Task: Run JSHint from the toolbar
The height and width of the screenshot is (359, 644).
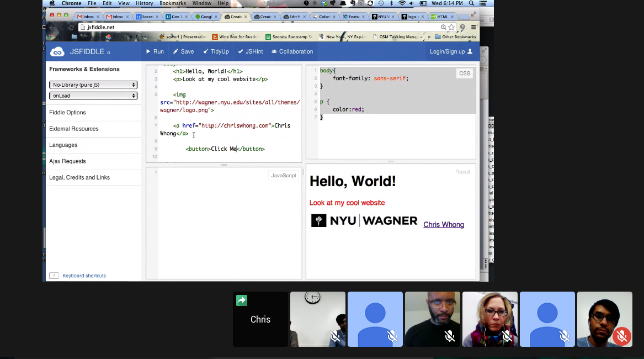Action: pos(250,51)
